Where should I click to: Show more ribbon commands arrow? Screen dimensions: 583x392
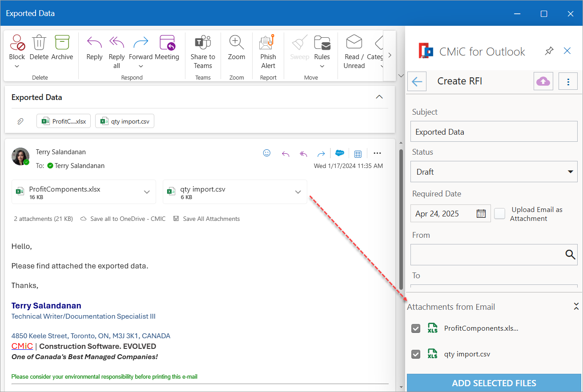[390, 55]
